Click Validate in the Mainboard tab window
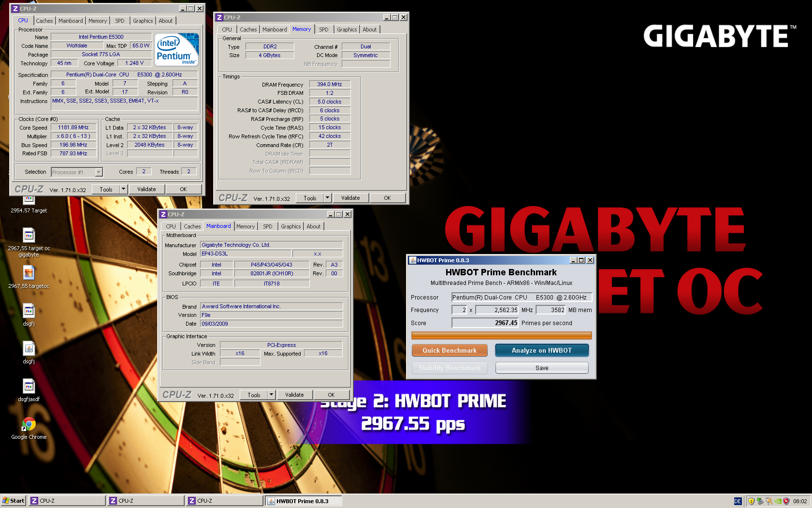 pyautogui.click(x=294, y=395)
